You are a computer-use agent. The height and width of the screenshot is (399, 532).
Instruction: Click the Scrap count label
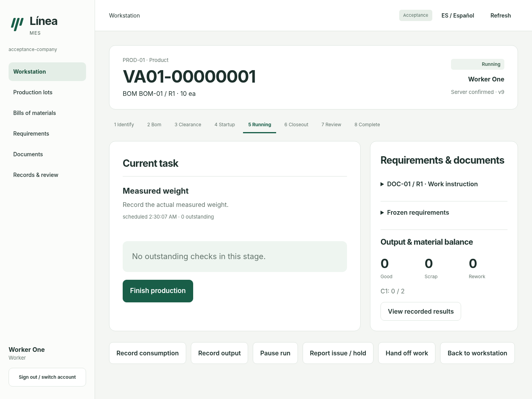click(431, 277)
